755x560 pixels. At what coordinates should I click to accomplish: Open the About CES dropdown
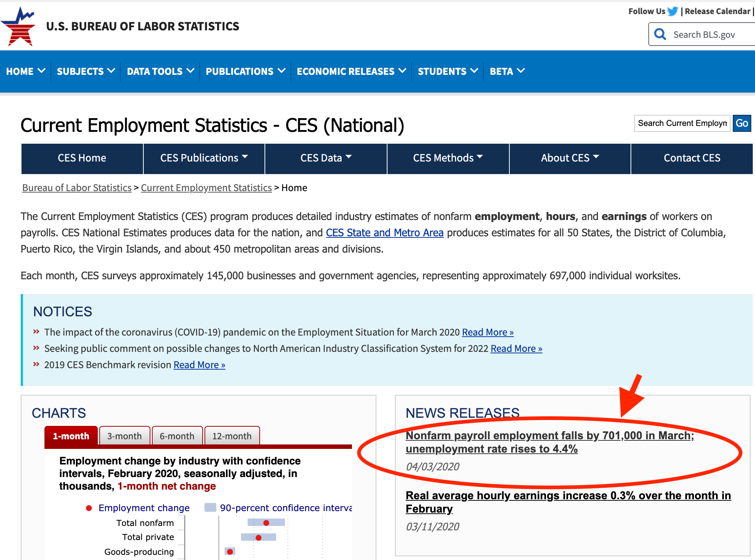(570, 159)
